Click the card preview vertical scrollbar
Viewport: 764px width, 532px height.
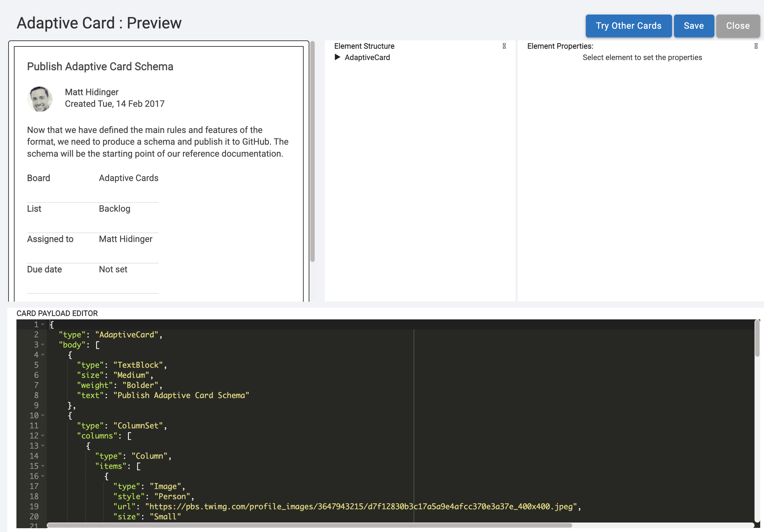pyautogui.click(x=312, y=151)
